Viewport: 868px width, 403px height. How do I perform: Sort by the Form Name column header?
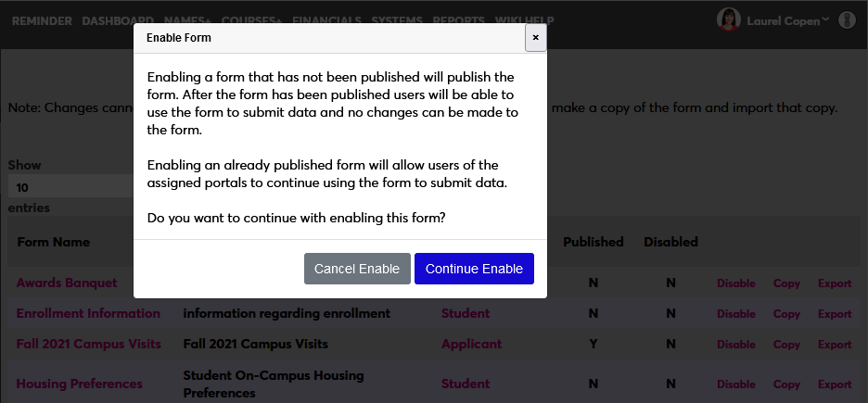[x=54, y=242]
